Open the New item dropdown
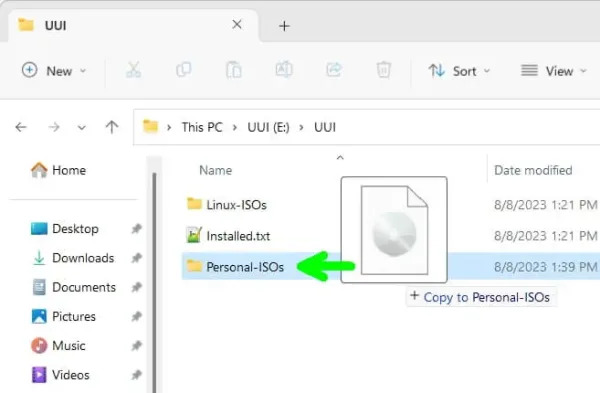This screenshot has width=600, height=393. pos(54,71)
